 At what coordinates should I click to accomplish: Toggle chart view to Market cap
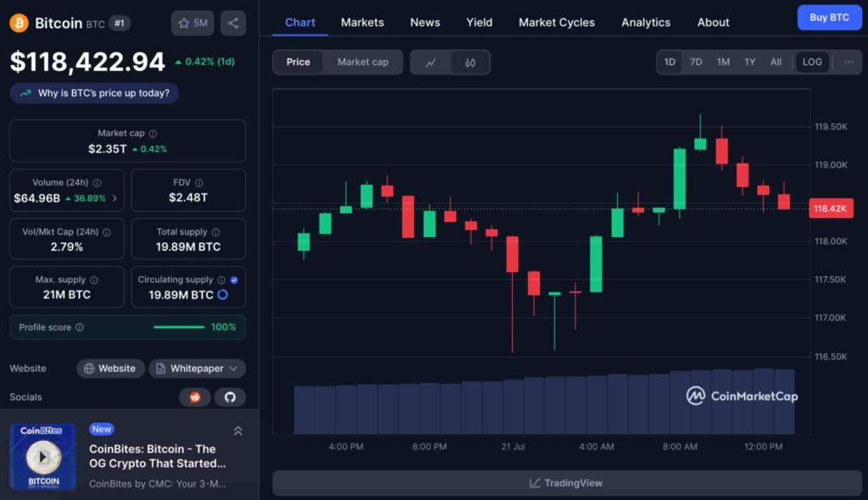pos(363,62)
